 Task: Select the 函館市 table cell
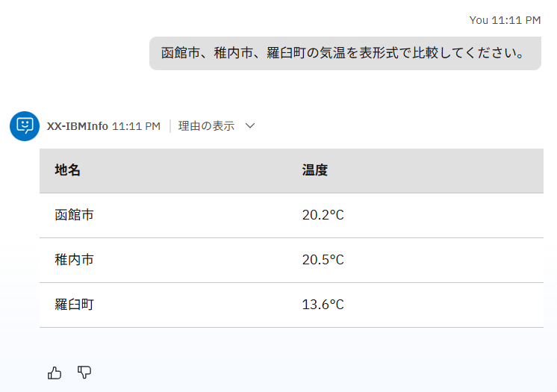click(75, 215)
